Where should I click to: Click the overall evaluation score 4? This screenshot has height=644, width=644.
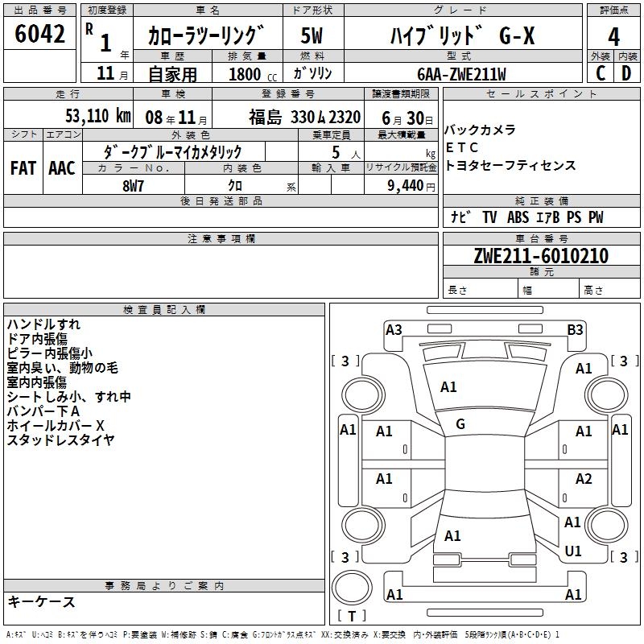[x=613, y=36]
